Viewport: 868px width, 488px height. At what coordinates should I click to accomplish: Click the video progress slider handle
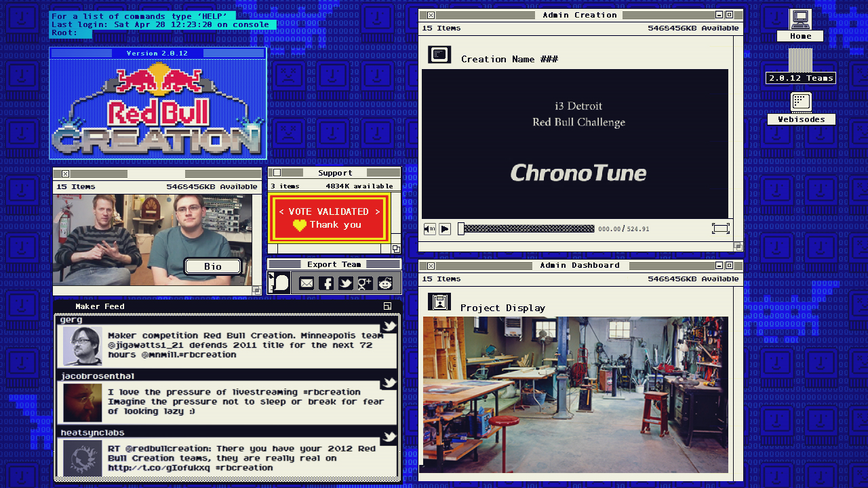(x=461, y=229)
